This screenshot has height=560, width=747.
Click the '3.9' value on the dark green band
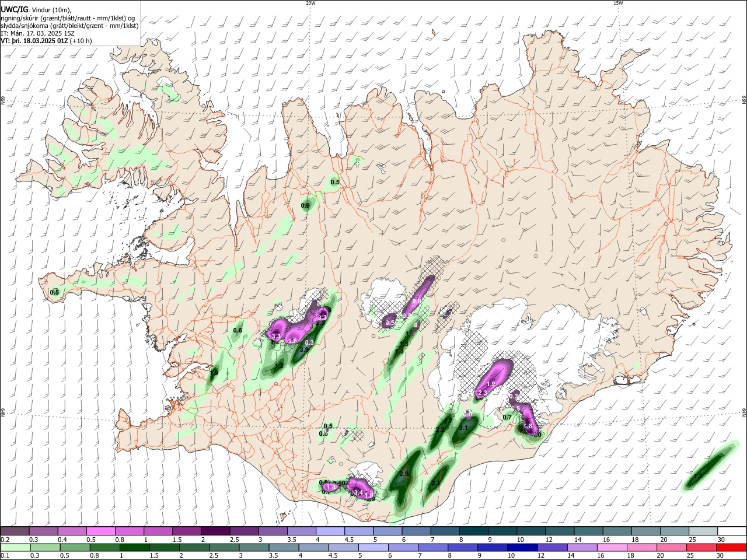(304, 350)
